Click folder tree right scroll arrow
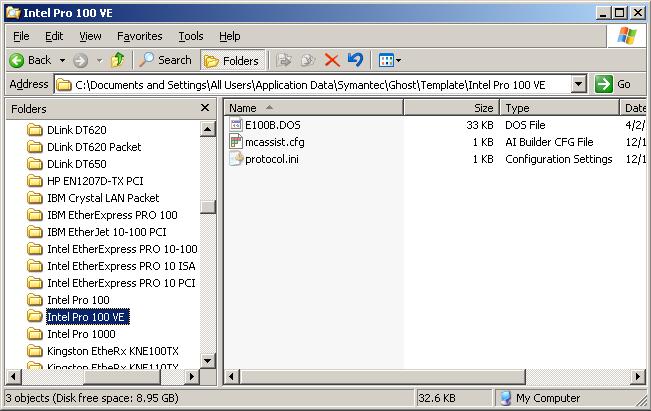 tap(191, 377)
